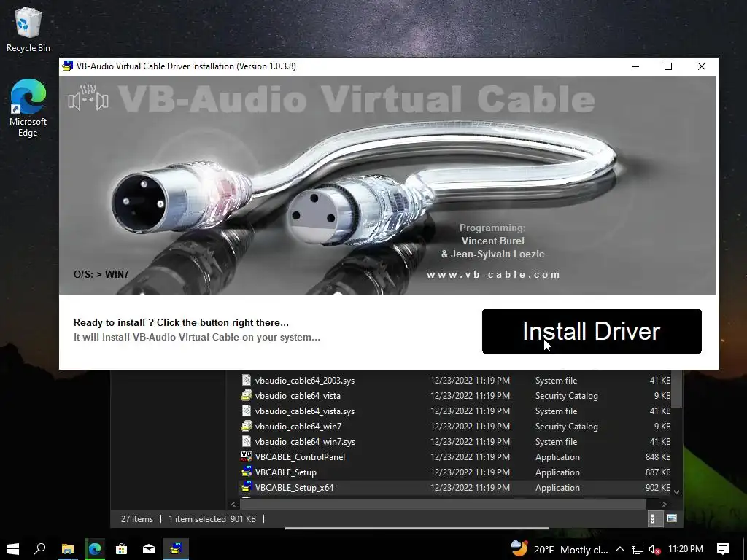Close the VB-Audio installer window

(x=701, y=66)
